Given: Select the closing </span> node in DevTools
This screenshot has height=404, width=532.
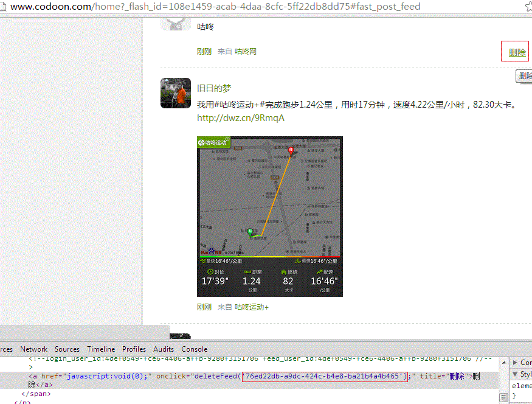Looking at the screenshot, I should [x=36, y=394].
